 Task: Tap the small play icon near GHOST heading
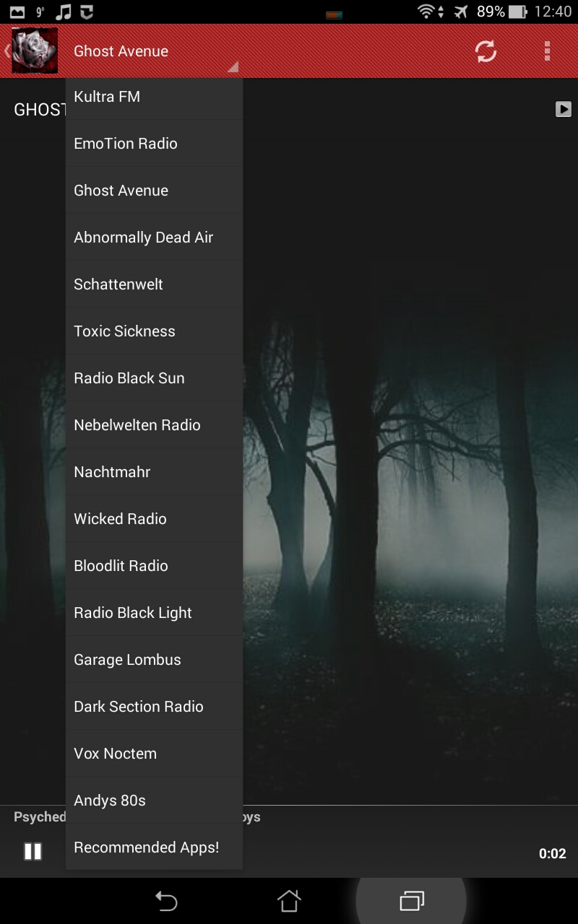pos(563,110)
